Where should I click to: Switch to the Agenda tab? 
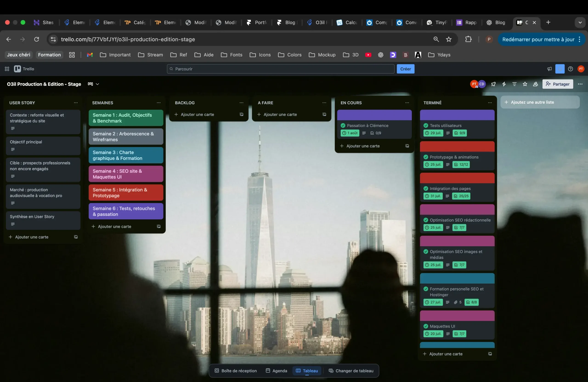pos(276,371)
